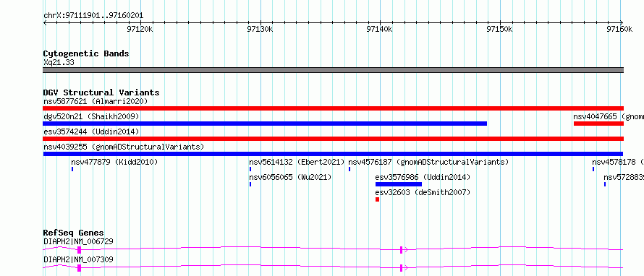Viewport: 644px width, 276px height.
Task: Click the esv32603 (deSmith2007) label text
Action: (423, 192)
